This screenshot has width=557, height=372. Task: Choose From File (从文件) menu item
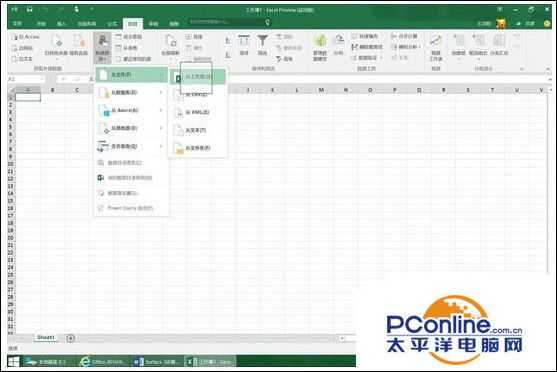coord(131,75)
